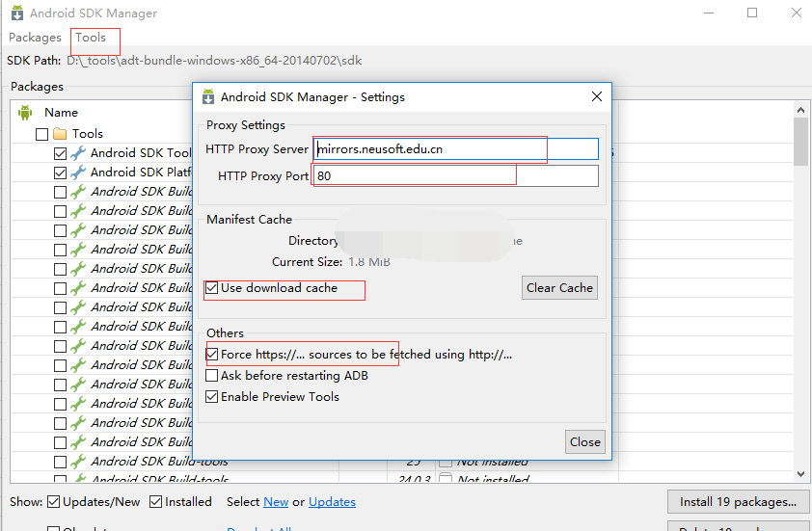Click the Android SDK Manager title bar icon

(17, 13)
